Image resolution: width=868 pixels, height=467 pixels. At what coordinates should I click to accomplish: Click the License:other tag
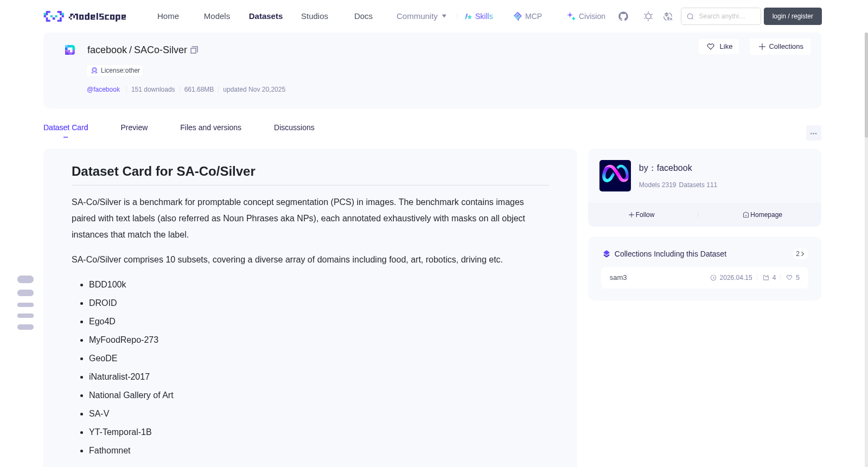coord(116,71)
